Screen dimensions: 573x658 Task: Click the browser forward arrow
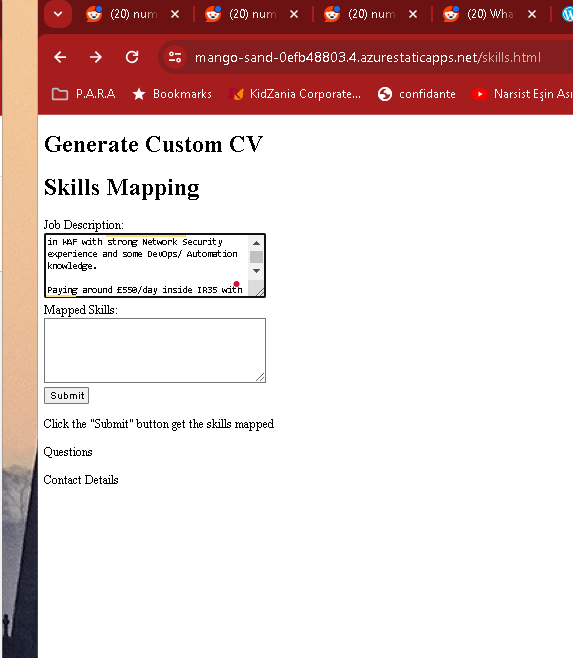tap(96, 57)
